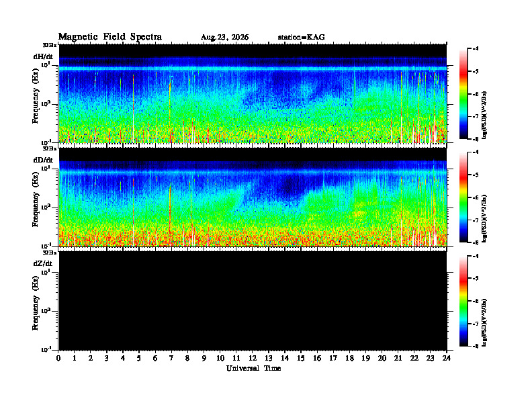This screenshot has height=411, width=532.
Task: Click the -5 value on dD/dt colorbar
Action: coord(476,175)
